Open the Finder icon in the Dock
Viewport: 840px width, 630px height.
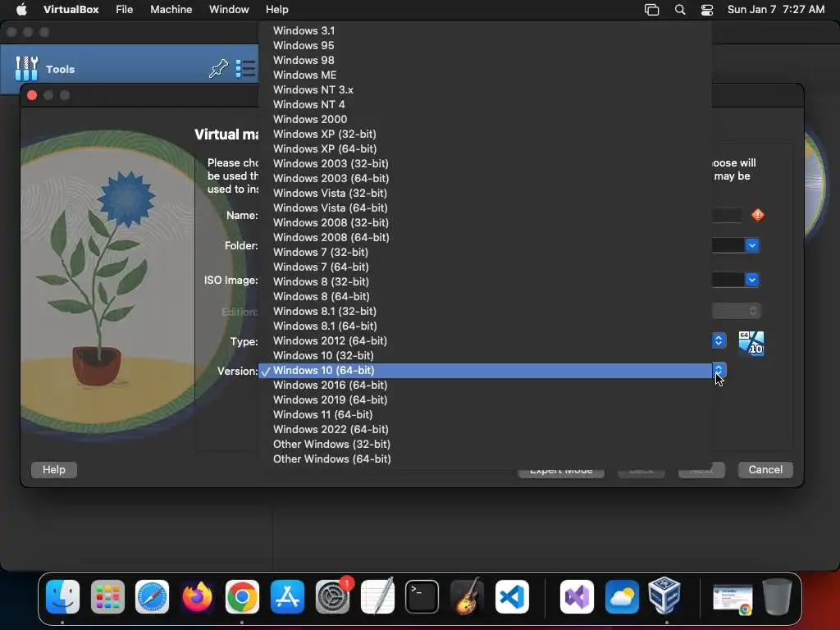point(62,596)
